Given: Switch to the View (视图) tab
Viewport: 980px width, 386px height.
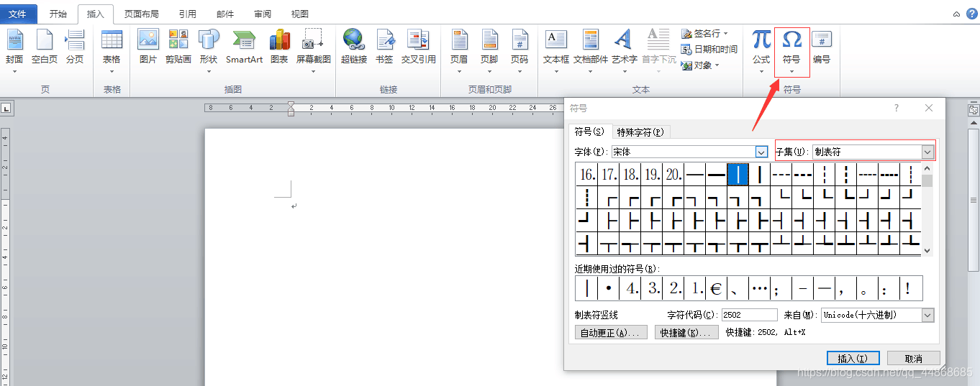Looking at the screenshot, I should pos(300,14).
